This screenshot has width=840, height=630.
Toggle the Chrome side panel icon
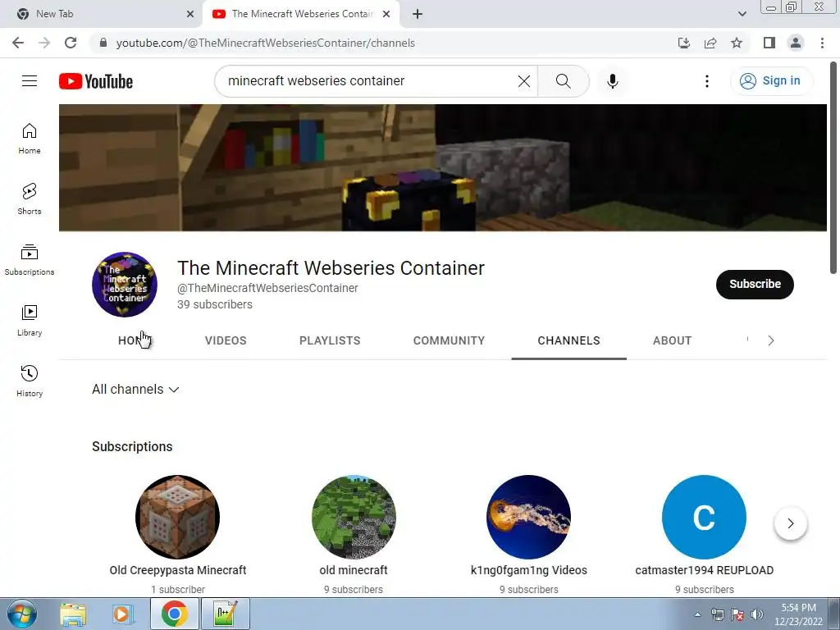click(x=769, y=43)
